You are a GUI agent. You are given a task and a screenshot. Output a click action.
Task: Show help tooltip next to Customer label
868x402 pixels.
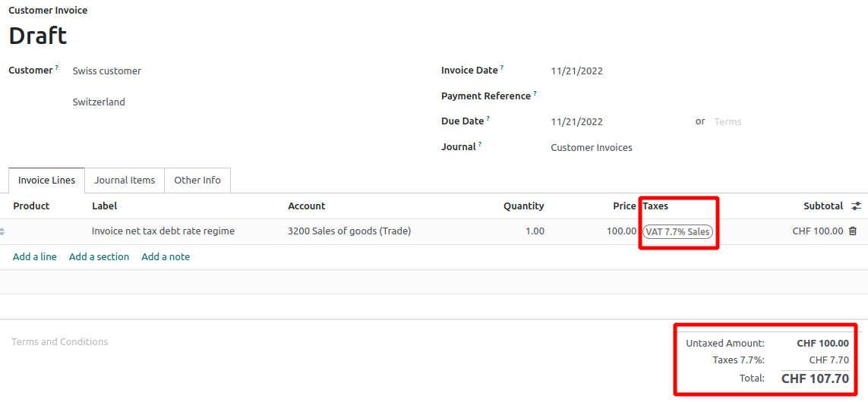point(56,68)
